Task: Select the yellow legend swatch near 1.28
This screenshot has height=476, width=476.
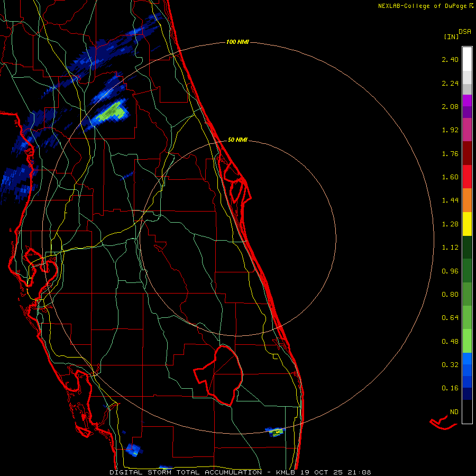Action: tap(467, 224)
